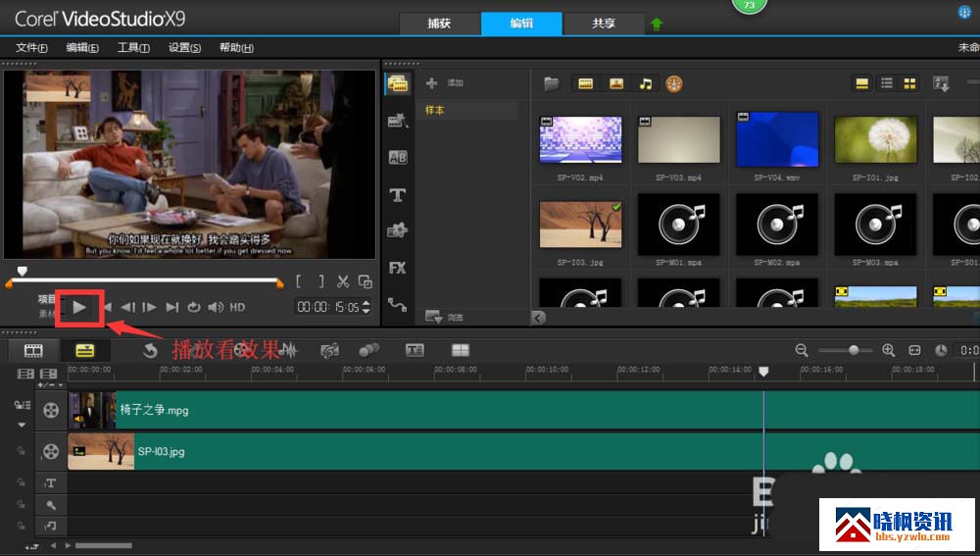
Task: Switch to the 编辑 edit tab
Action: 521,24
